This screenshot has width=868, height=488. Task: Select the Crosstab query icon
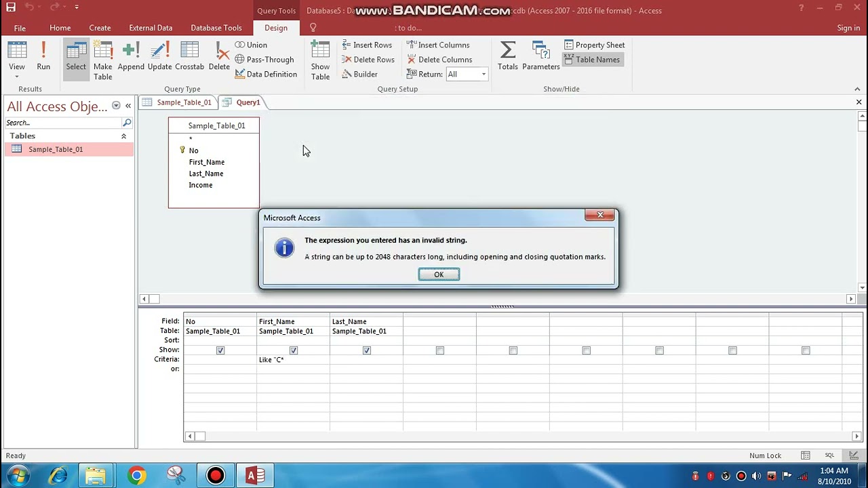pos(189,56)
